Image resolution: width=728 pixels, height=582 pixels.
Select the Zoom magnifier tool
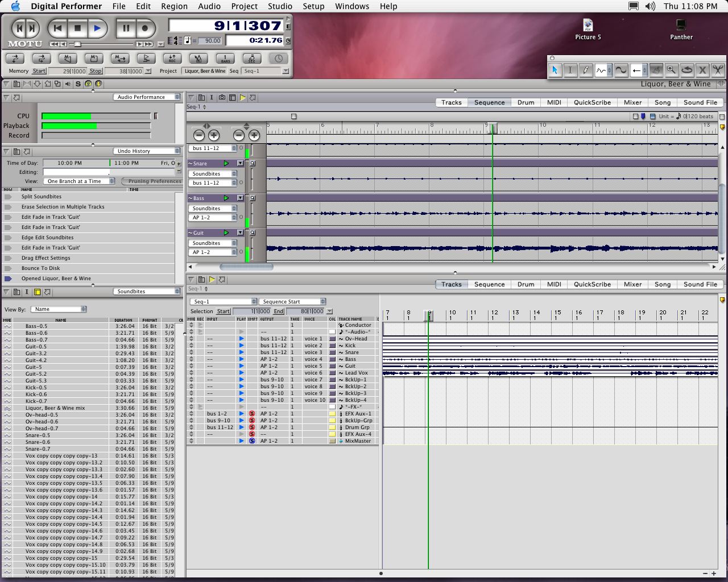[671, 70]
